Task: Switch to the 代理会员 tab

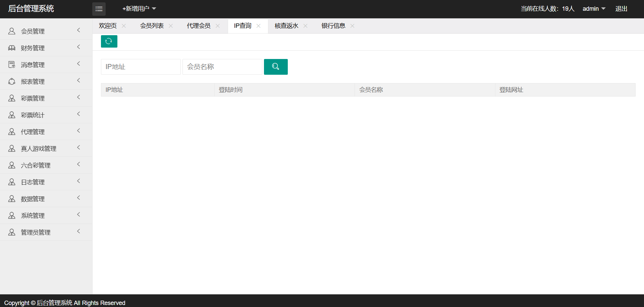Action: (199, 26)
